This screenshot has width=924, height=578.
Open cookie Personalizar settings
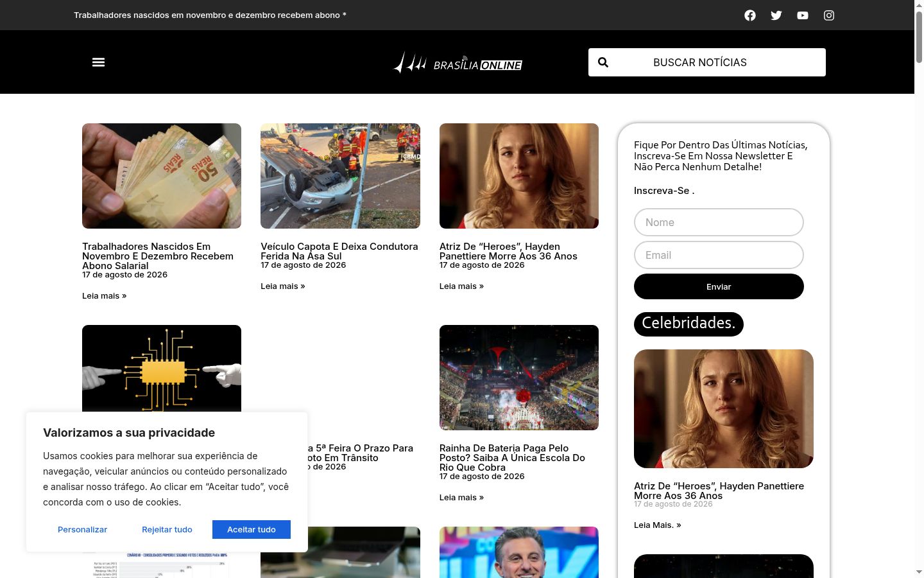(x=82, y=529)
